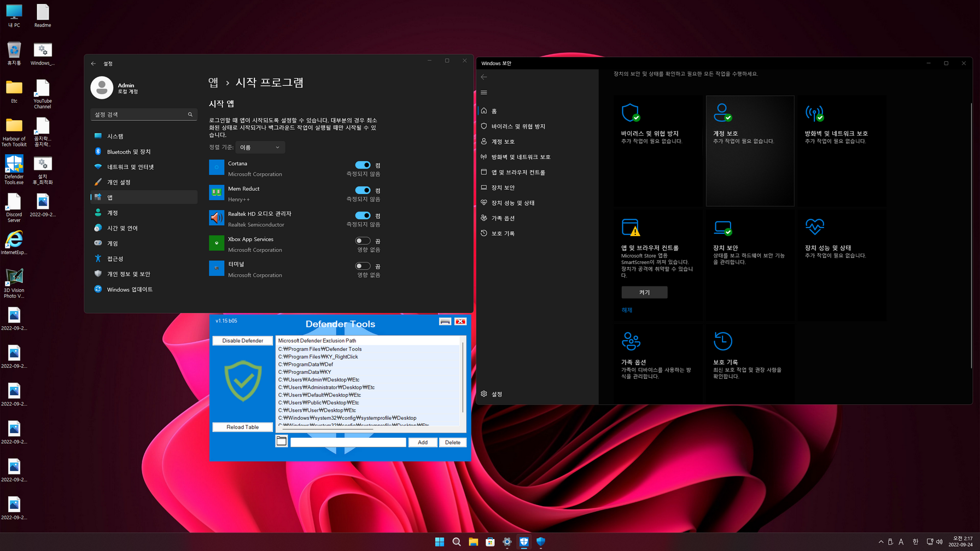Click the 설정 검색 search field
This screenshot has height=551, width=980.
pyautogui.click(x=144, y=114)
